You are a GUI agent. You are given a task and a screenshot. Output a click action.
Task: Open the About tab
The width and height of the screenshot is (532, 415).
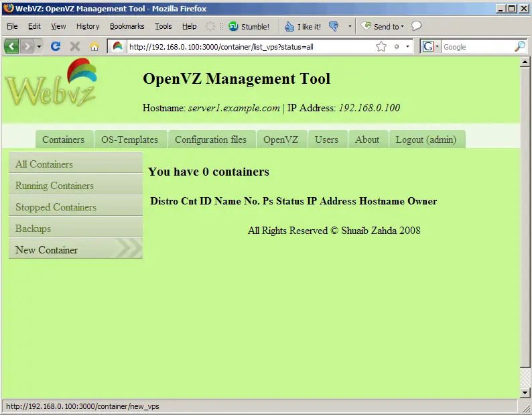(368, 139)
